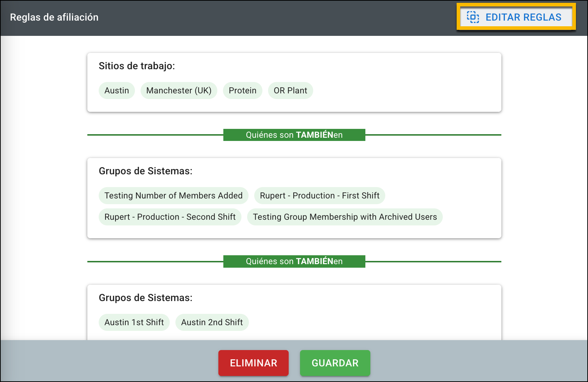Click Rupert - Production - First Shift chip

pos(320,196)
